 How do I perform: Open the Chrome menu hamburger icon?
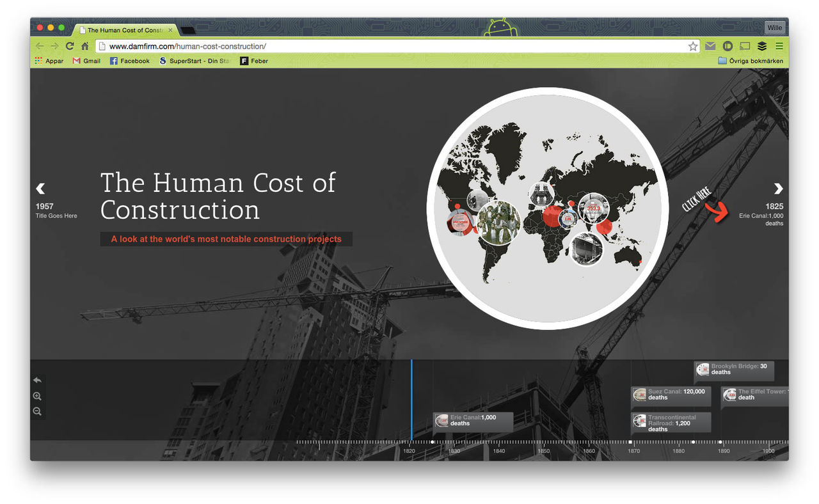tap(779, 46)
